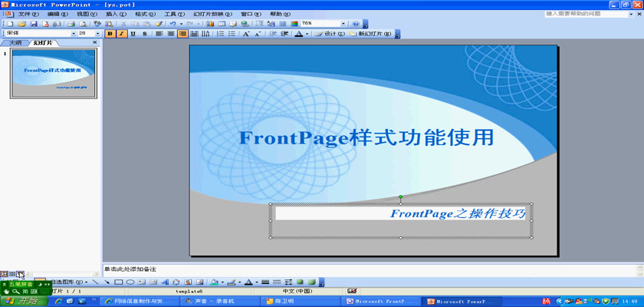Click Decrease Font Size icon
Screen dimensions: 644x307
(x=258, y=34)
